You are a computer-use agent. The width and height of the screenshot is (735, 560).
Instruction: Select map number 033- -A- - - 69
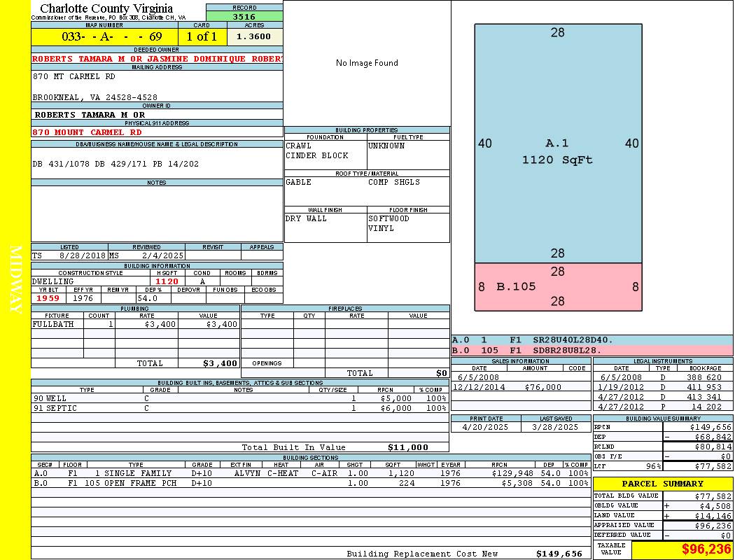(x=111, y=36)
